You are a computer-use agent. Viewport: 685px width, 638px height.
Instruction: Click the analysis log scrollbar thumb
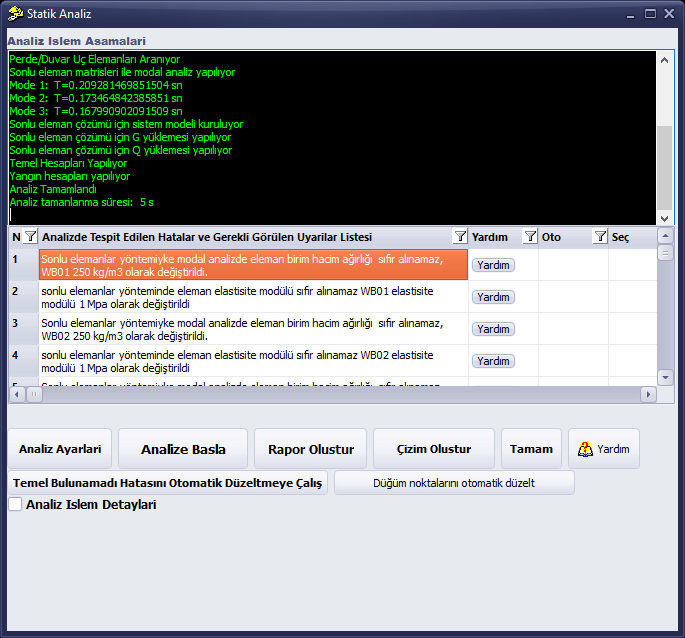click(x=664, y=168)
